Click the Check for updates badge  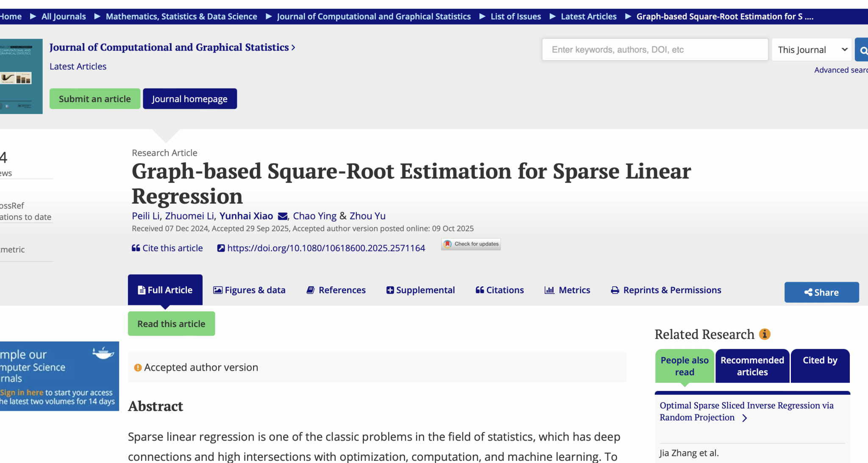coord(471,244)
